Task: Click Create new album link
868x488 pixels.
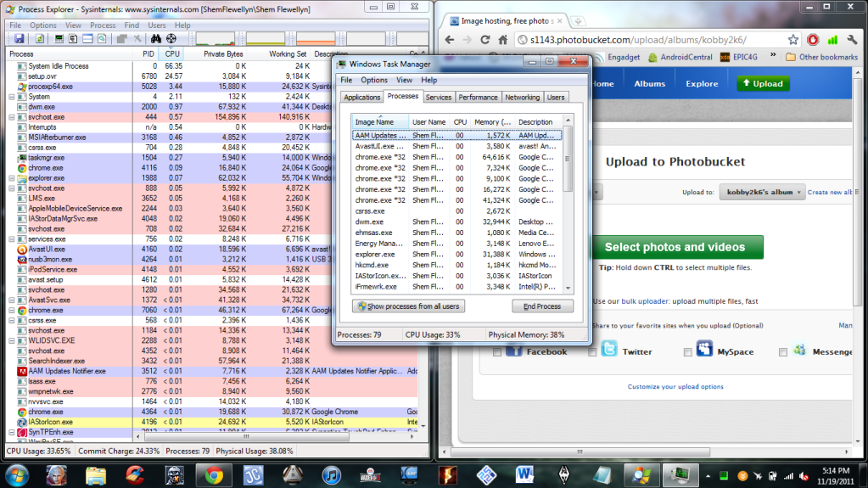Action: pyautogui.click(x=830, y=192)
